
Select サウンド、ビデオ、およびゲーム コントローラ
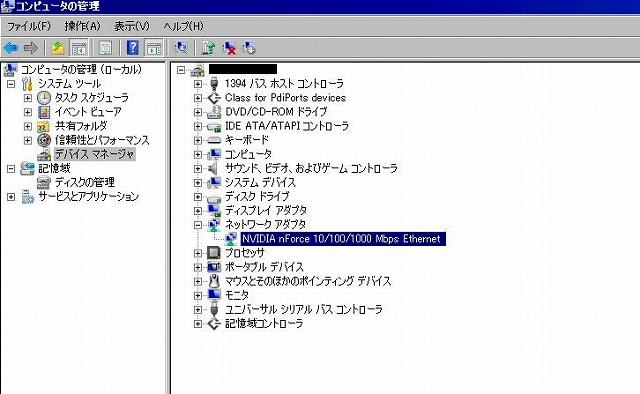pyautogui.click(x=311, y=168)
